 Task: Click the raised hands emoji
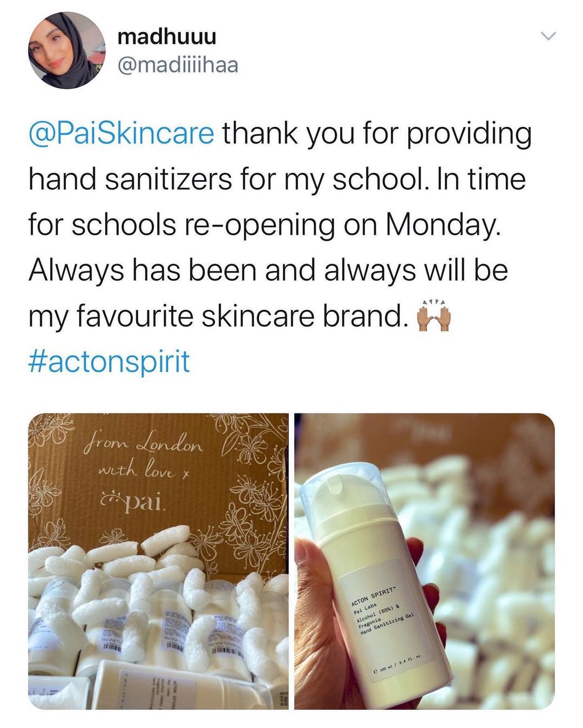434,316
